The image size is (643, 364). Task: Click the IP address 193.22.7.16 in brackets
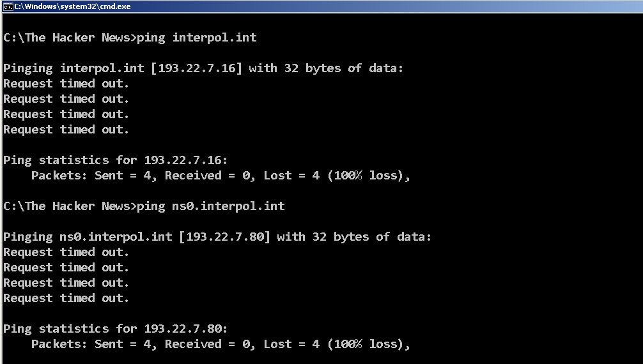(x=197, y=68)
